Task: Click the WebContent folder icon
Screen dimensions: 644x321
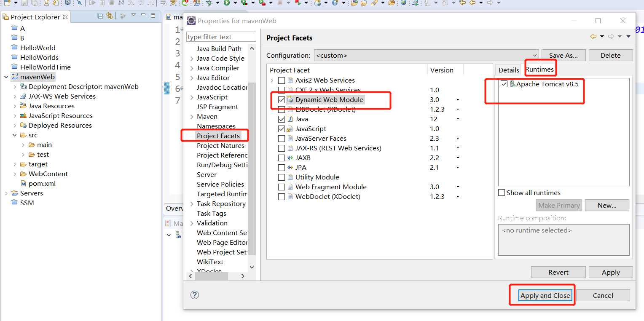Action: tap(24, 174)
